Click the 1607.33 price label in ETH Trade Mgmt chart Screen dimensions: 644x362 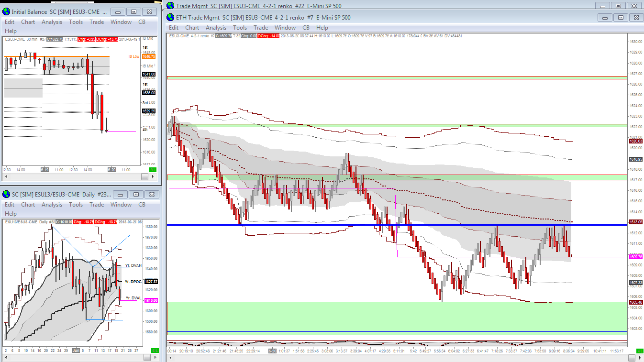tap(636, 283)
